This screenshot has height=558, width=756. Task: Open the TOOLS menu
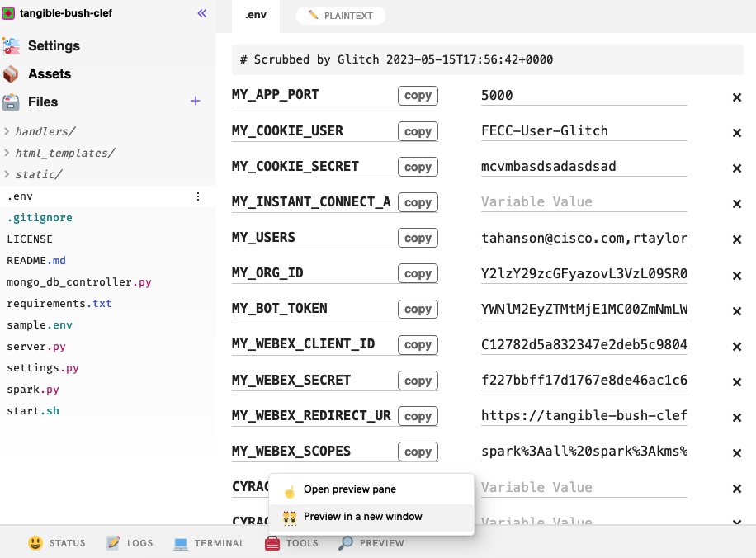pyautogui.click(x=291, y=543)
